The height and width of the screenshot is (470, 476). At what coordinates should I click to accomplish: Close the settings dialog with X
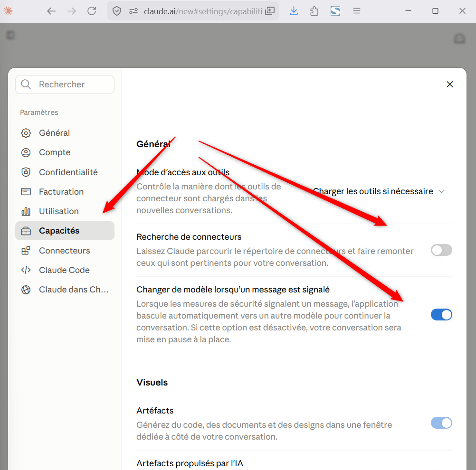(x=449, y=84)
